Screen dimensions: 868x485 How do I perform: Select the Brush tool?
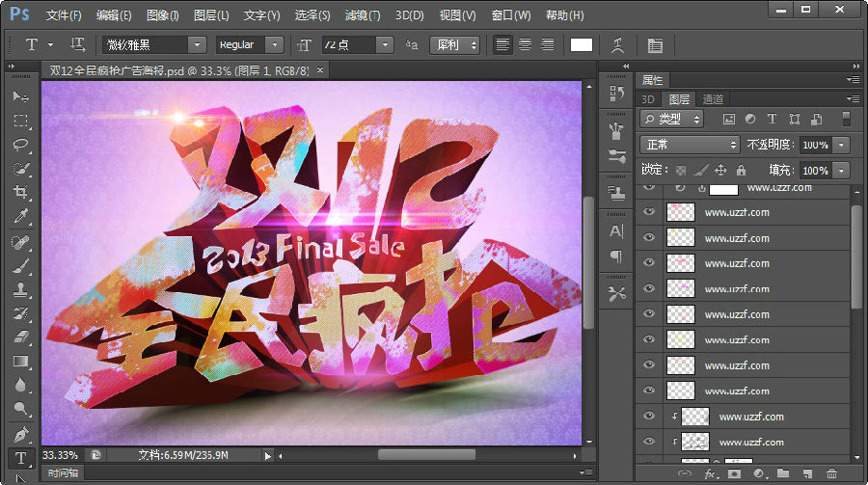coord(20,266)
